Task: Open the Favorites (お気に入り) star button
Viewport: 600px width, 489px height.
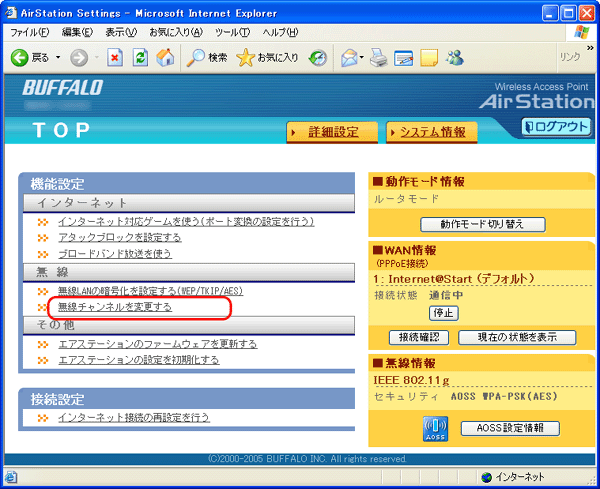Action: tap(267, 58)
